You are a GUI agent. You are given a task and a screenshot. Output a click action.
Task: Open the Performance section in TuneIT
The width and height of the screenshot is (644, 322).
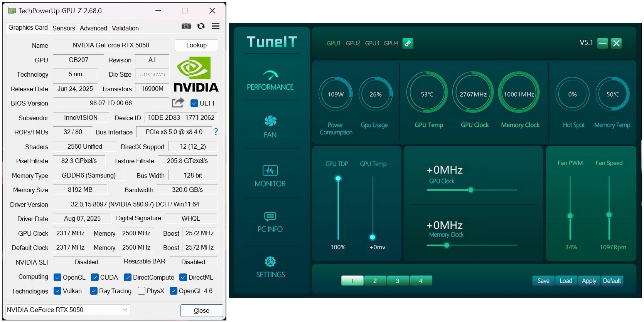coord(270,80)
